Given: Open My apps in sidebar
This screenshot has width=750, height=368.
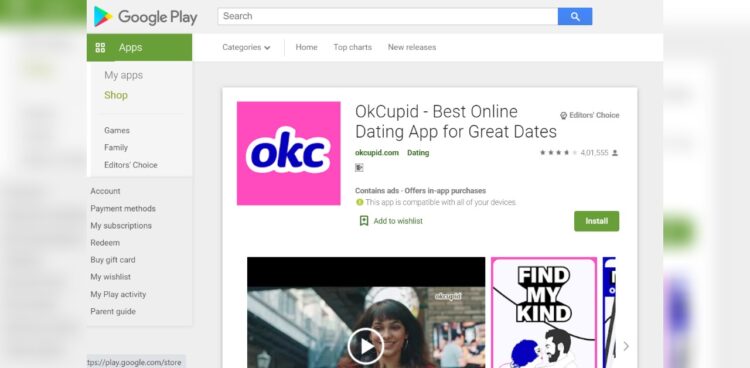Looking at the screenshot, I should 123,75.
